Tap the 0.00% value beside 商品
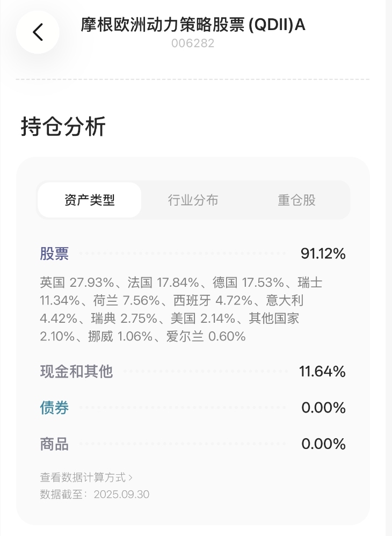Screen dimensions: 392x536 [x=323, y=444]
